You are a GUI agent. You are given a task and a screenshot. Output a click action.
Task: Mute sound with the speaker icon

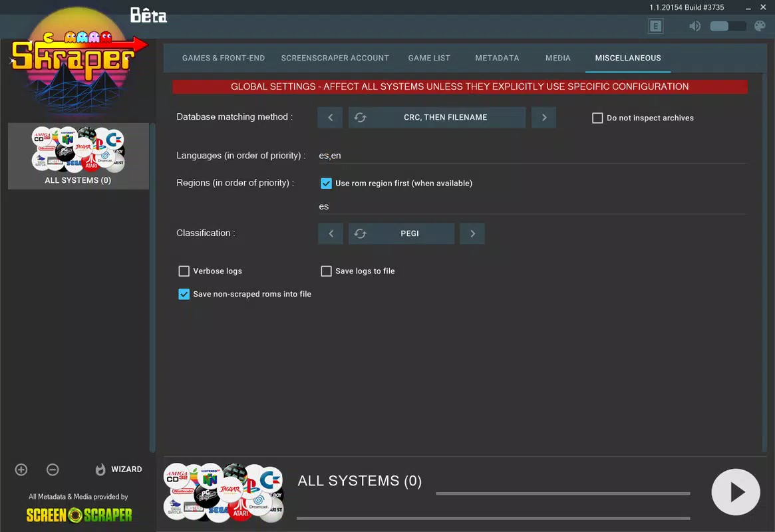(x=695, y=26)
